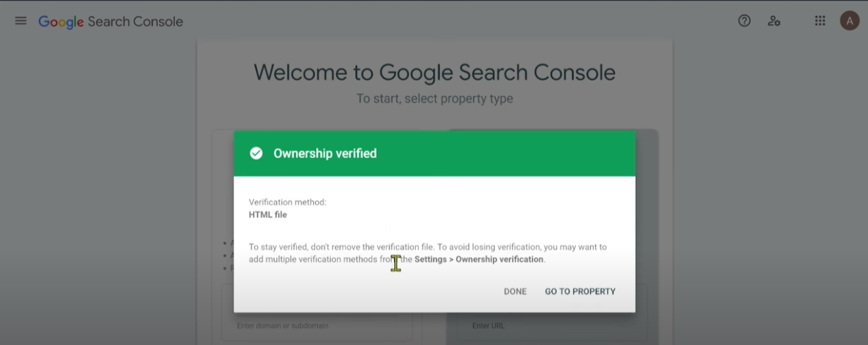Open the hamburger main menu

pyautogui.click(x=20, y=21)
